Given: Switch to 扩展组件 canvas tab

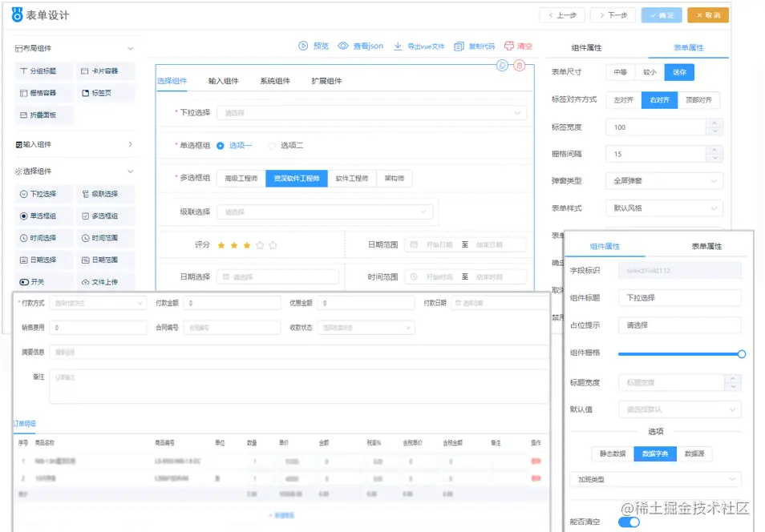Looking at the screenshot, I should (326, 81).
